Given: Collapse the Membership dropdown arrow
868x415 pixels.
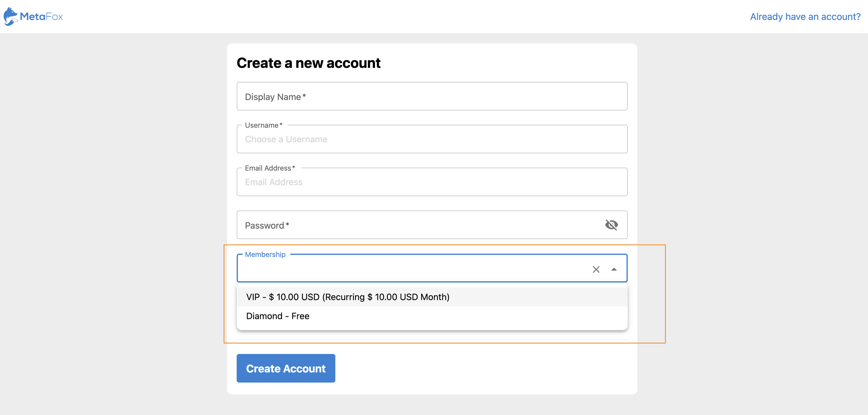Looking at the screenshot, I should click(614, 269).
